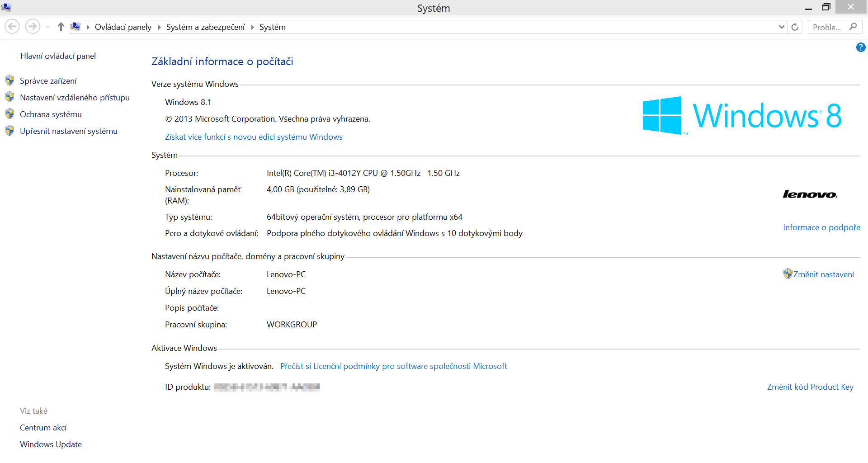Go up one level with up arrow
This screenshot has width=868, height=463.
(61, 27)
